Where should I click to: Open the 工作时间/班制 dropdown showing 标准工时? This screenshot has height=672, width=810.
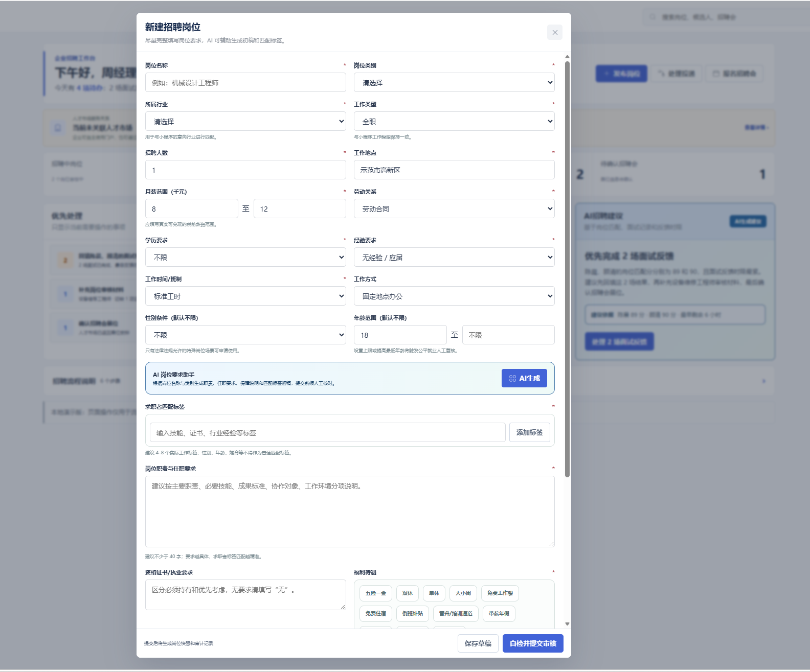coord(245,296)
